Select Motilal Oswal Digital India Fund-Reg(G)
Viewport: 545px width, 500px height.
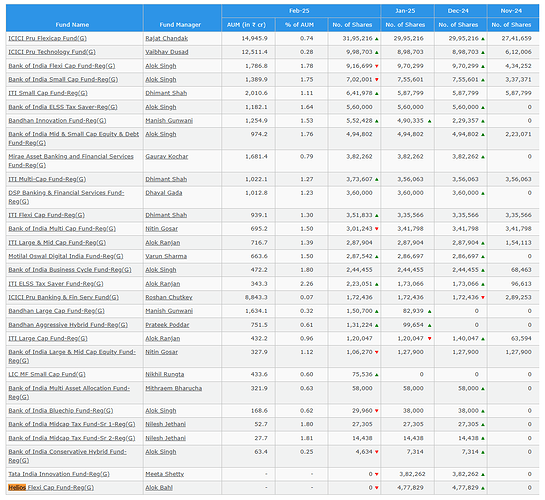coord(66,256)
